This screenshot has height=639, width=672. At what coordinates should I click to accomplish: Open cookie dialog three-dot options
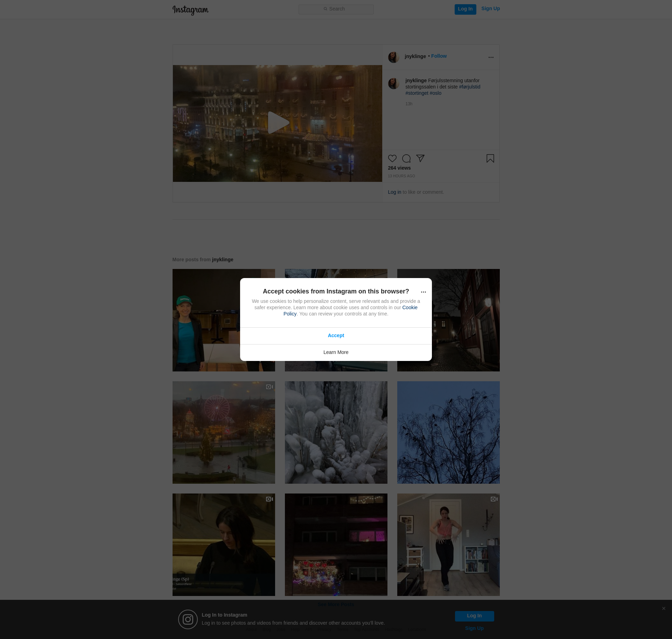(x=423, y=292)
